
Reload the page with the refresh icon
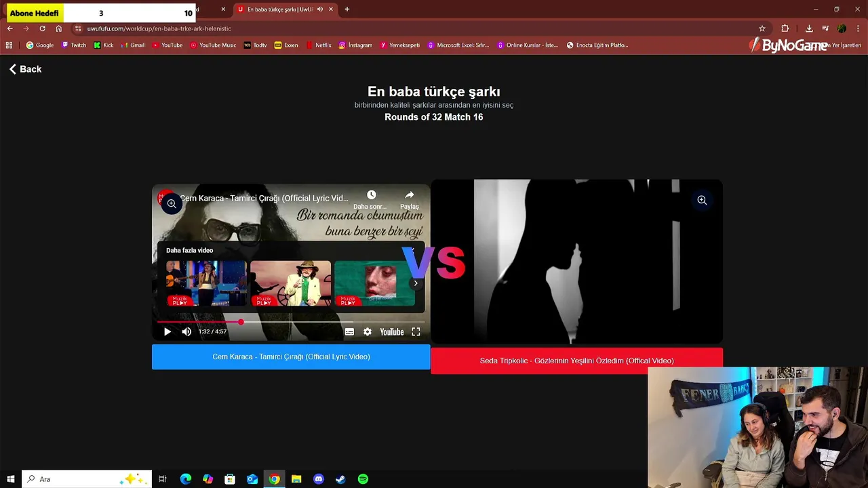[42, 28]
